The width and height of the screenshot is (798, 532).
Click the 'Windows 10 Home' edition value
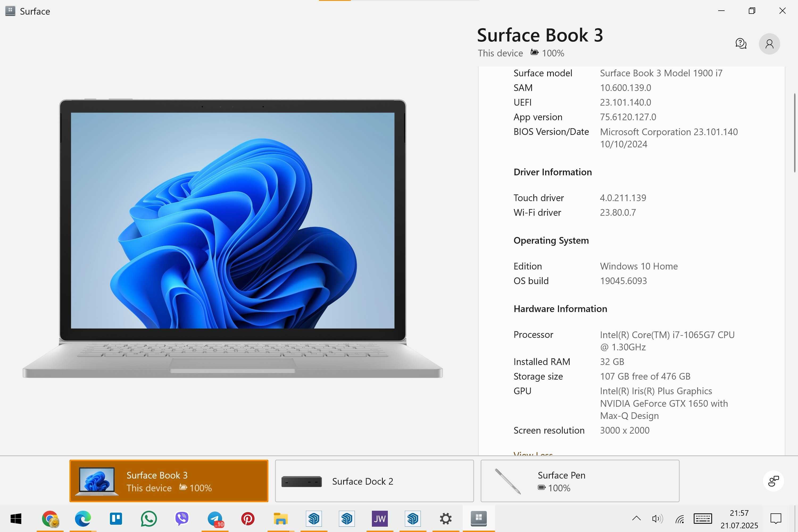[639, 266]
